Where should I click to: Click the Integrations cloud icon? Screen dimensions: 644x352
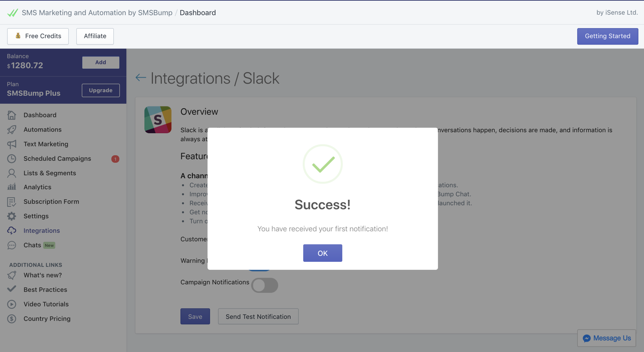click(12, 231)
